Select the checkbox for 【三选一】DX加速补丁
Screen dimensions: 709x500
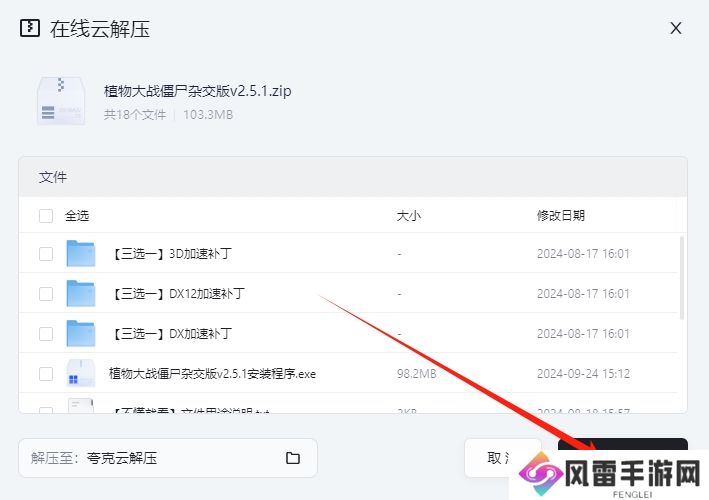(46, 334)
